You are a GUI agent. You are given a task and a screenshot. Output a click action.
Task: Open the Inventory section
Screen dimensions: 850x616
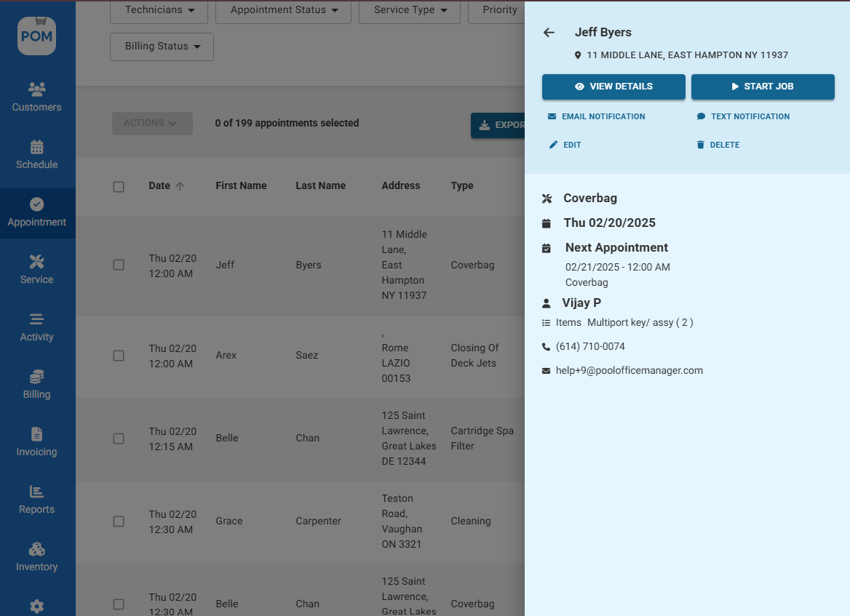click(x=36, y=557)
